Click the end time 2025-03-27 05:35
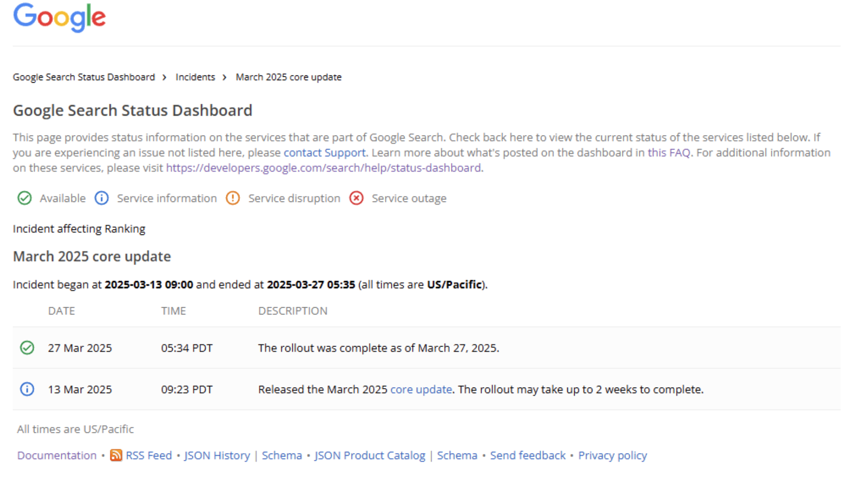855x504 pixels. 311,285
